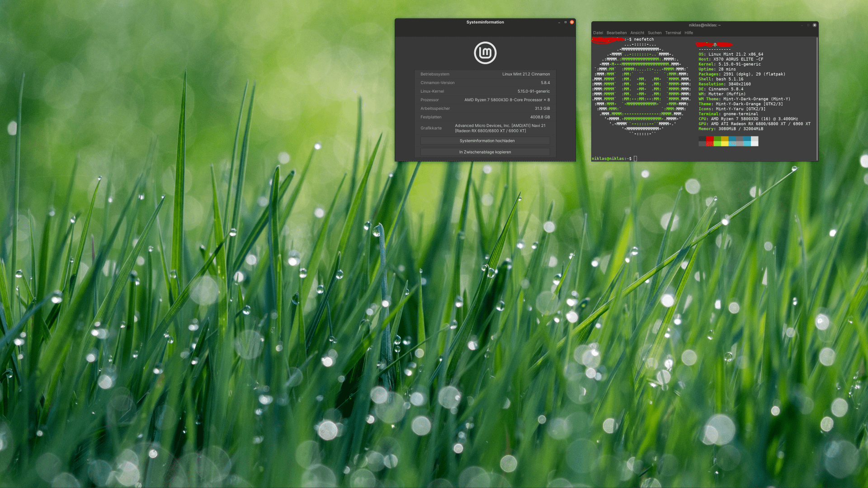Viewport: 868px width, 488px height.
Task: Click the Packages: 2591 (dpkg) line
Action: [742, 74]
